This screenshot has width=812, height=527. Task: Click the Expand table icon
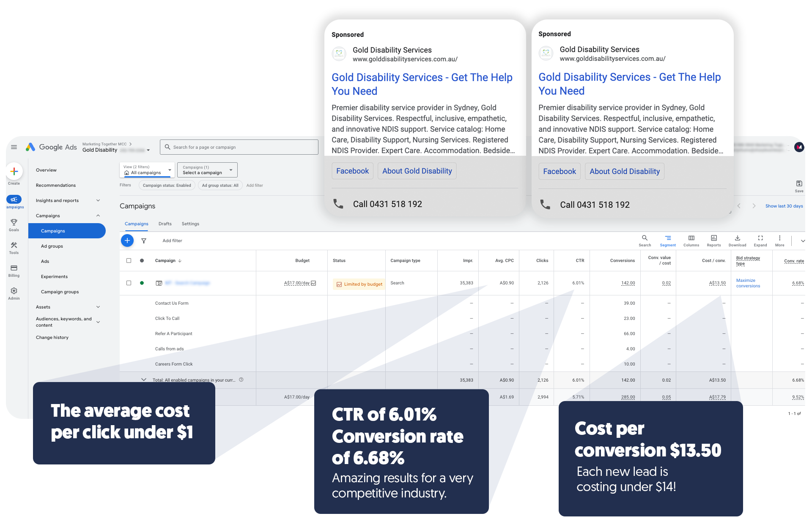point(760,238)
